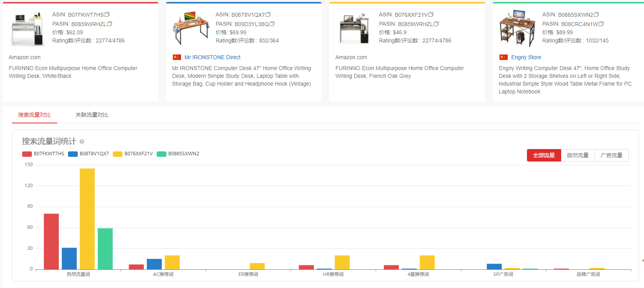Click the 4星推荐词 axis label
The height and width of the screenshot is (288, 644).
coord(418,274)
